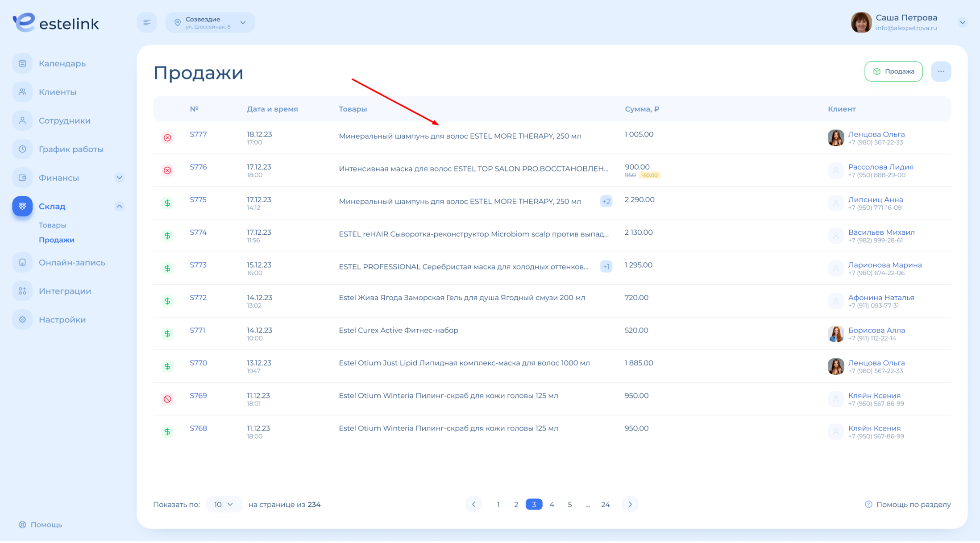Screen dimensions: 980x543
Task: Open Товары submenu item
Action: (x=52, y=225)
